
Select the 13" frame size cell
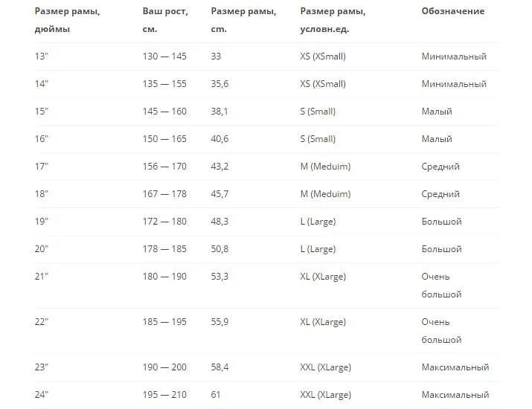42,57
